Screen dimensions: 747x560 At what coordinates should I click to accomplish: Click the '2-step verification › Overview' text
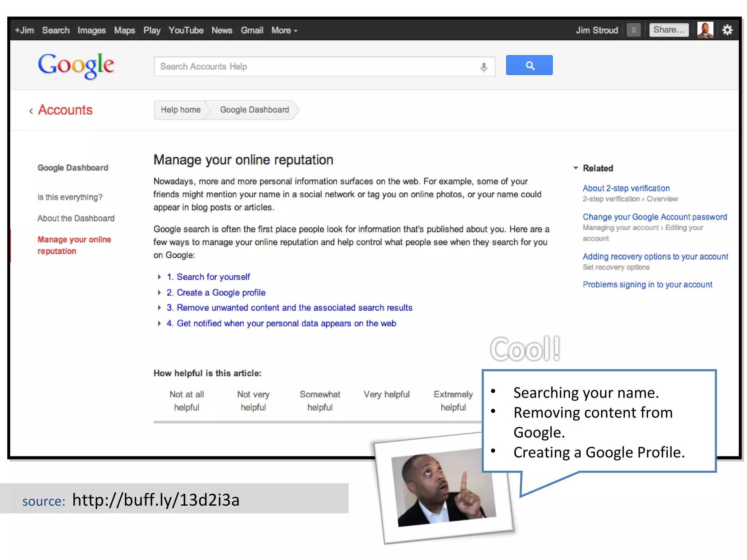pyautogui.click(x=630, y=199)
